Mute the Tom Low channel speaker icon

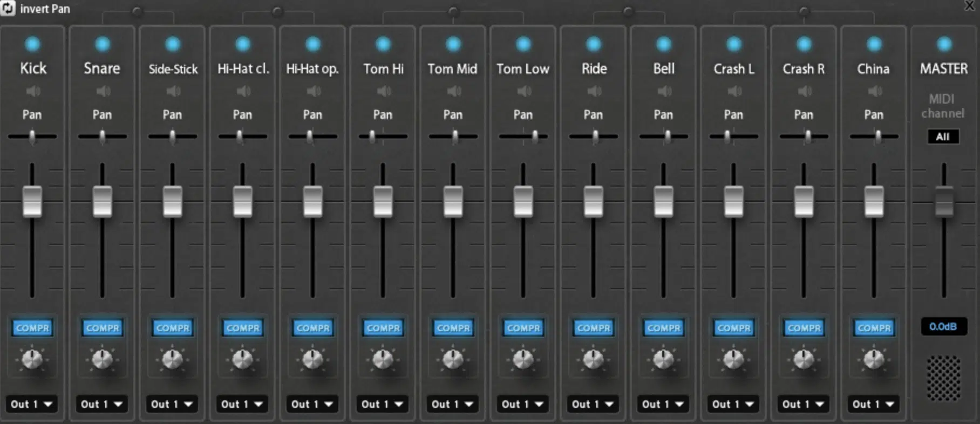point(523,91)
